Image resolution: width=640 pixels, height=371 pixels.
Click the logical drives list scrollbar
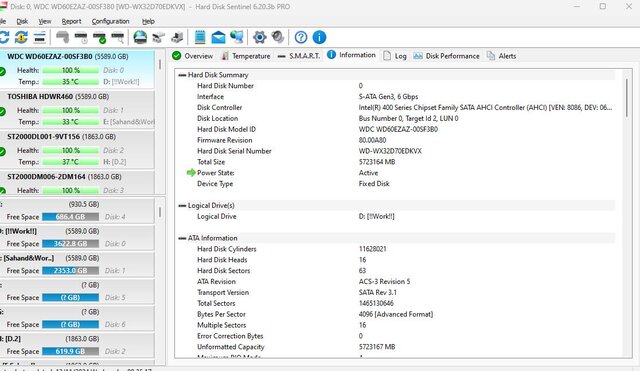(x=160, y=212)
